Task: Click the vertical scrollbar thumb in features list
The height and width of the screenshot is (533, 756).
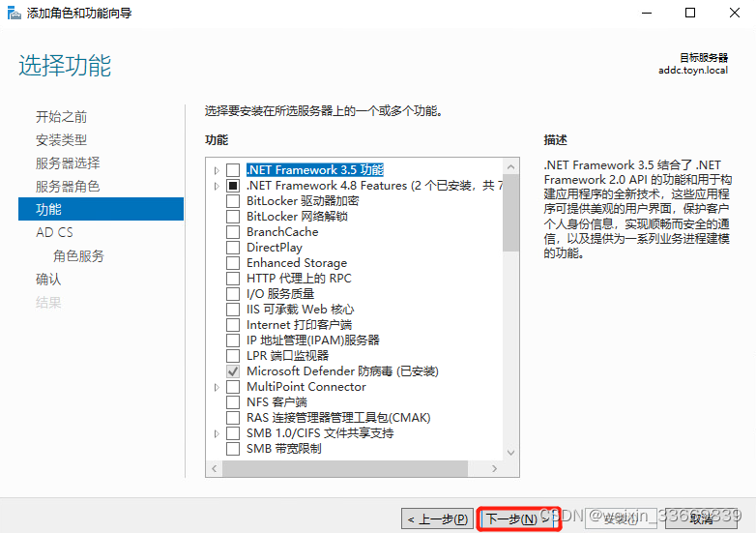Action: click(511, 213)
